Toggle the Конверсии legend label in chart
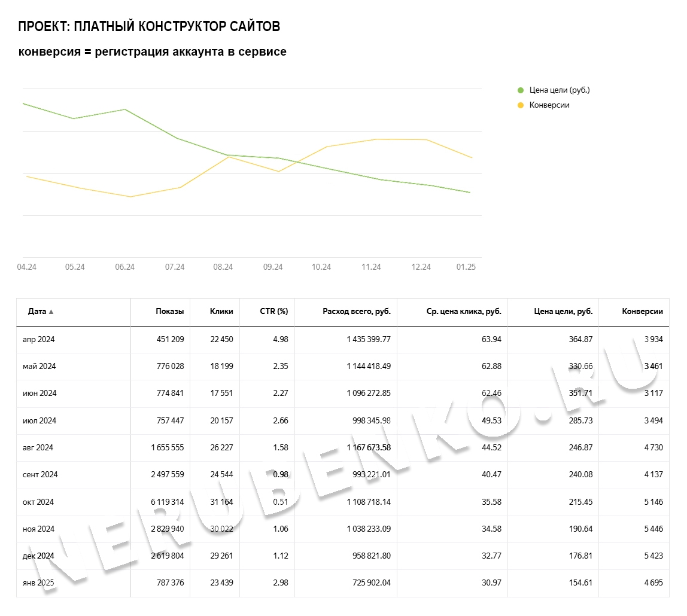 tap(549, 105)
